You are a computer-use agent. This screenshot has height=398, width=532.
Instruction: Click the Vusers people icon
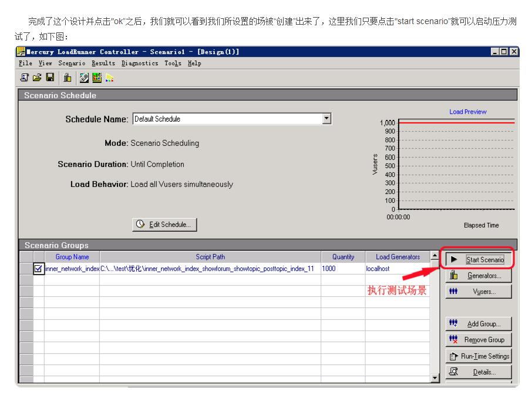[x=453, y=292]
